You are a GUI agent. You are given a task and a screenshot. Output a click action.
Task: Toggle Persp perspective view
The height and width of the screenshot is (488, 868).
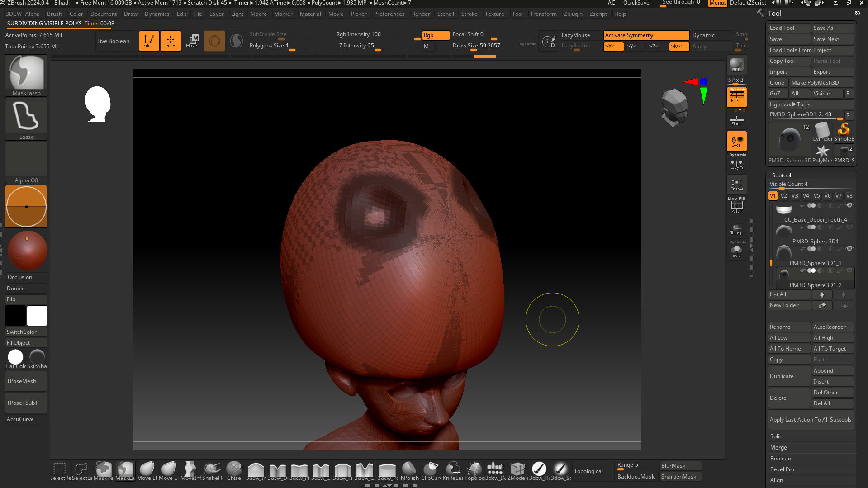click(736, 97)
